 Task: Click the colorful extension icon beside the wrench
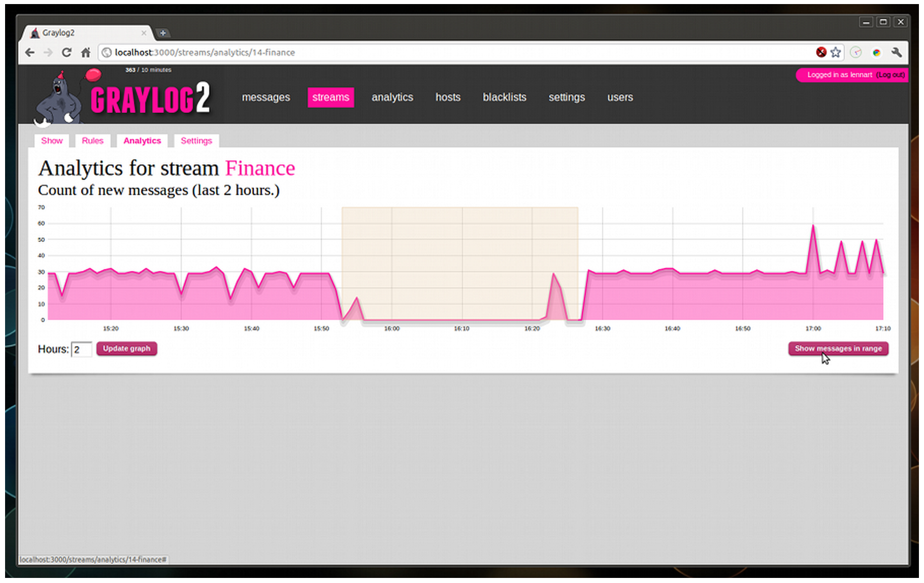876,52
